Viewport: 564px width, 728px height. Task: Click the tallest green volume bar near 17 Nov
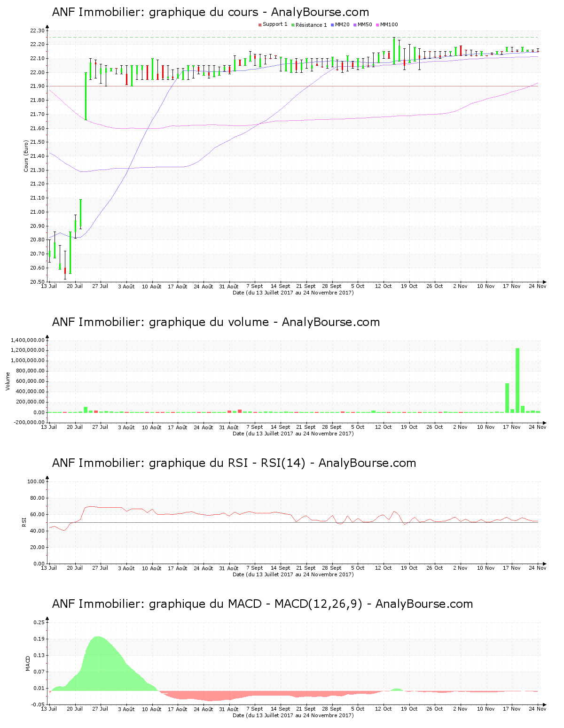(x=517, y=380)
